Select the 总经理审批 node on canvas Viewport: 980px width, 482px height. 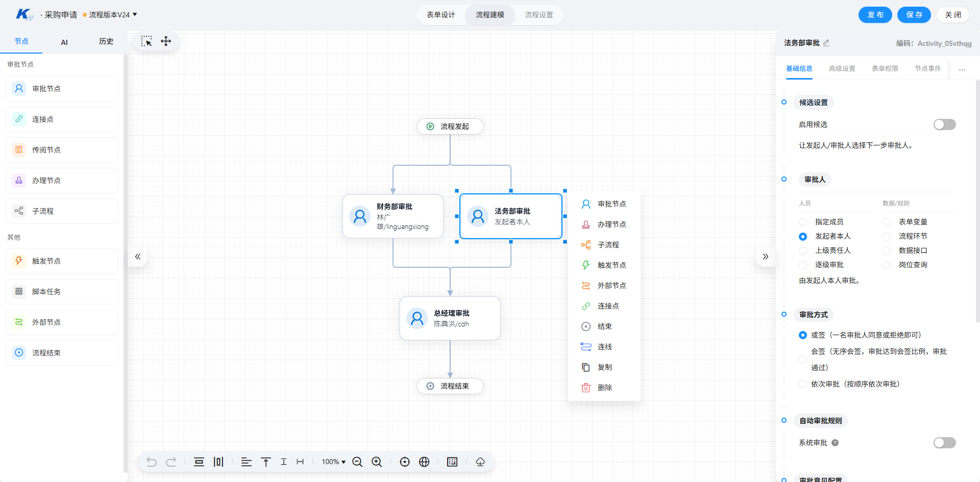[450, 318]
